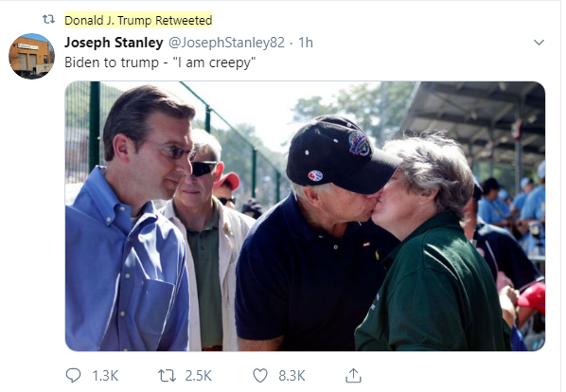The height and width of the screenshot is (392, 566).
Task: Expand the tweet options chevron menu
Action: (539, 43)
